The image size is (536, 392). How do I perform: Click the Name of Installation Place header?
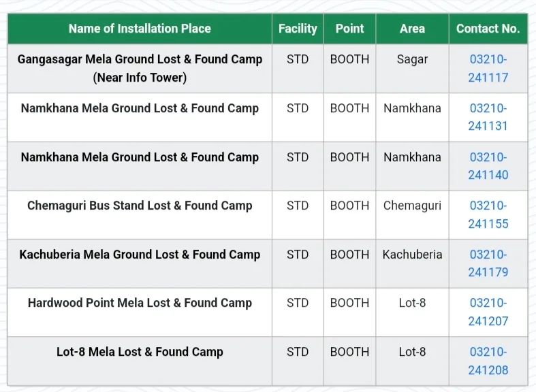pos(140,29)
